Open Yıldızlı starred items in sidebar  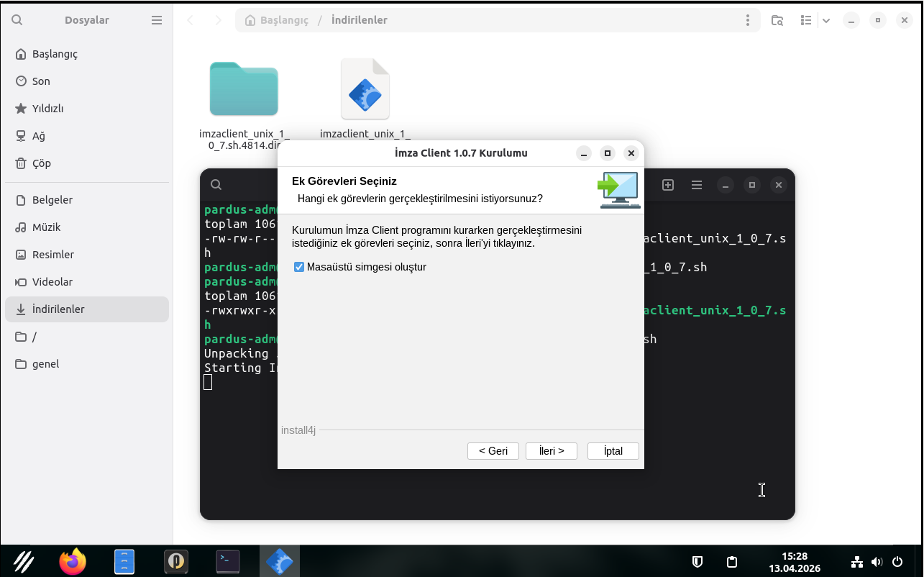[87, 109]
